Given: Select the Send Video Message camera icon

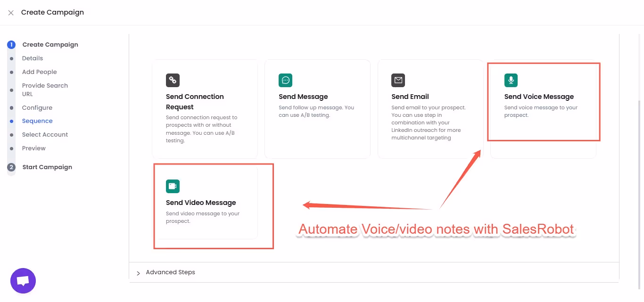Looking at the screenshot, I should [x=173, y=186].
